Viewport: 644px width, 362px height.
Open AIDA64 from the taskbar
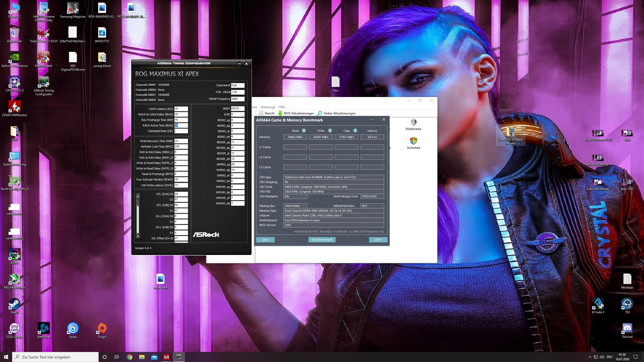click(x=166, y=357)
